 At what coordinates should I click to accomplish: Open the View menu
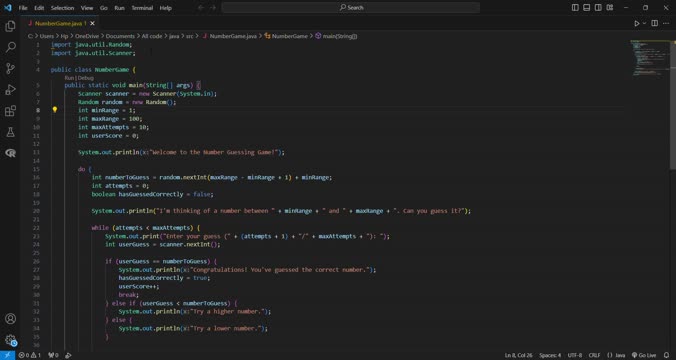click(x=87, y=8)
